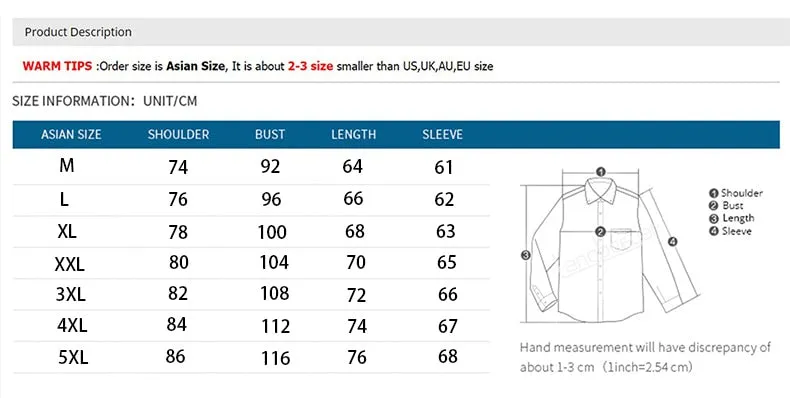790x398 pixels.
Task: Select the Shoulder legend bullet icon
Action: [x=713, y=193]
